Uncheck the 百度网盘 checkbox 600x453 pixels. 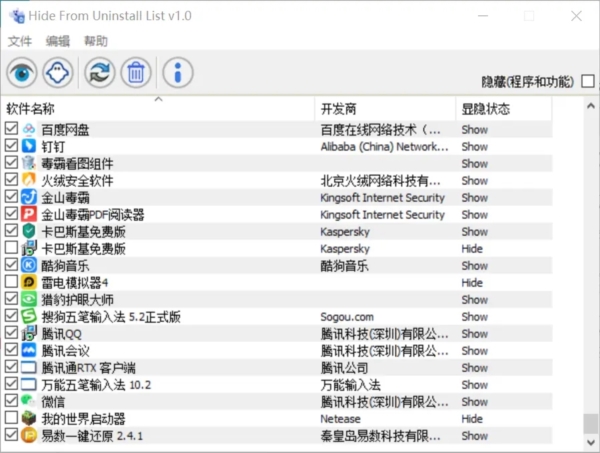pos(11,129)
